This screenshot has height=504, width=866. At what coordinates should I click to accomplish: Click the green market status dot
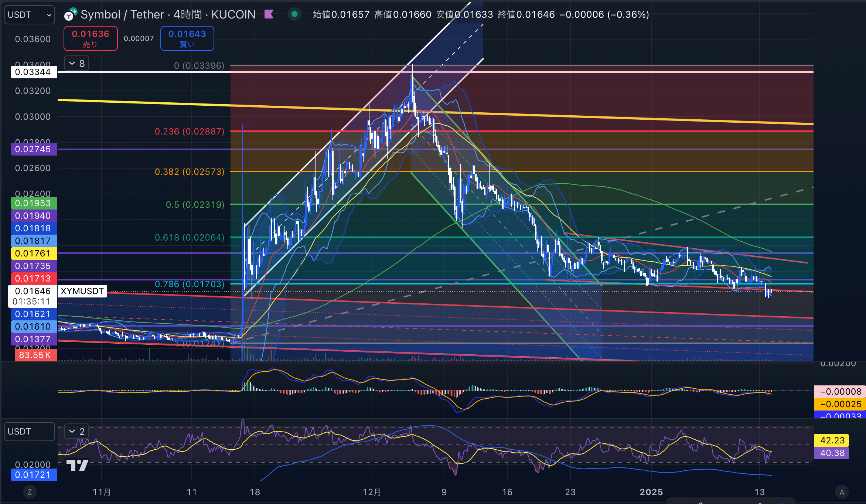[x=294, y=14]
